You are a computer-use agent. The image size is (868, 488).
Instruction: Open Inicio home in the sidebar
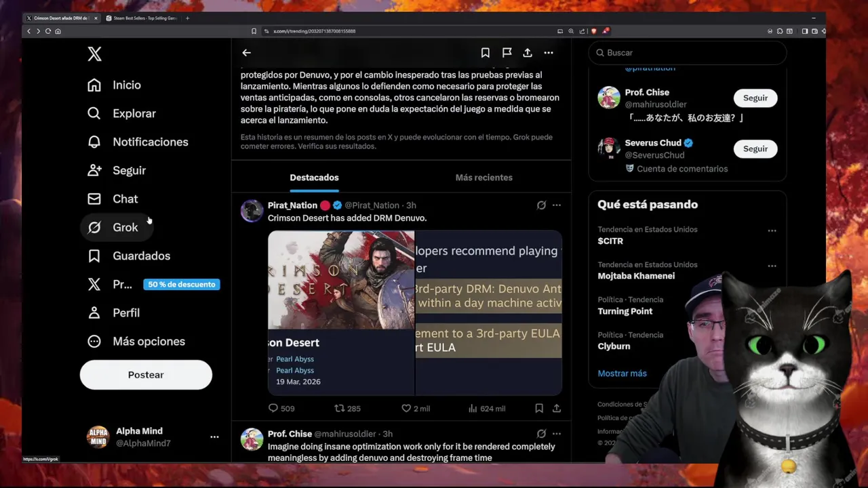pos(114,85)
